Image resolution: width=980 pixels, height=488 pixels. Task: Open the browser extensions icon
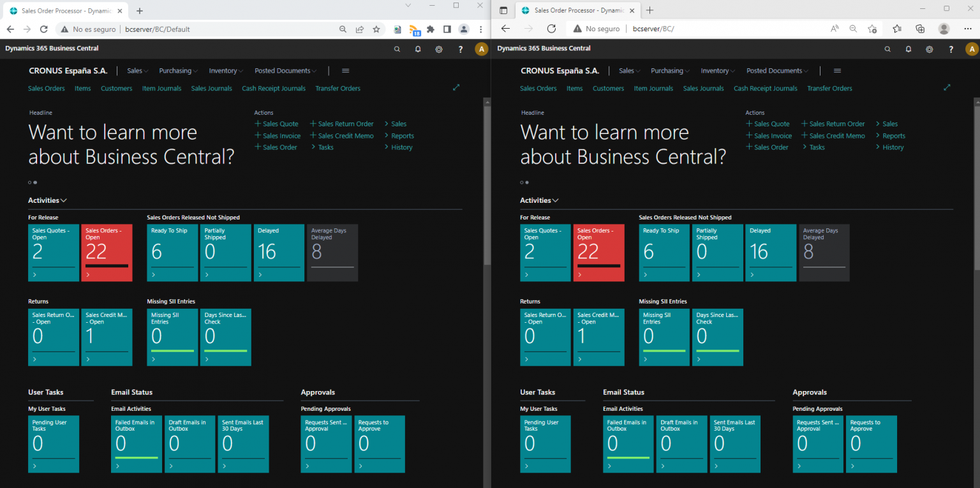tap(430, 29)
